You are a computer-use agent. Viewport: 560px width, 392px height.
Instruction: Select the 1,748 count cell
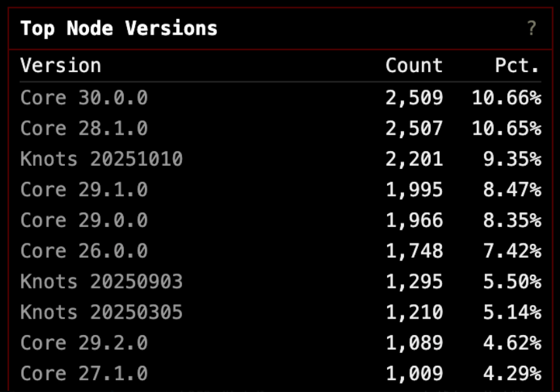(414, 251)
